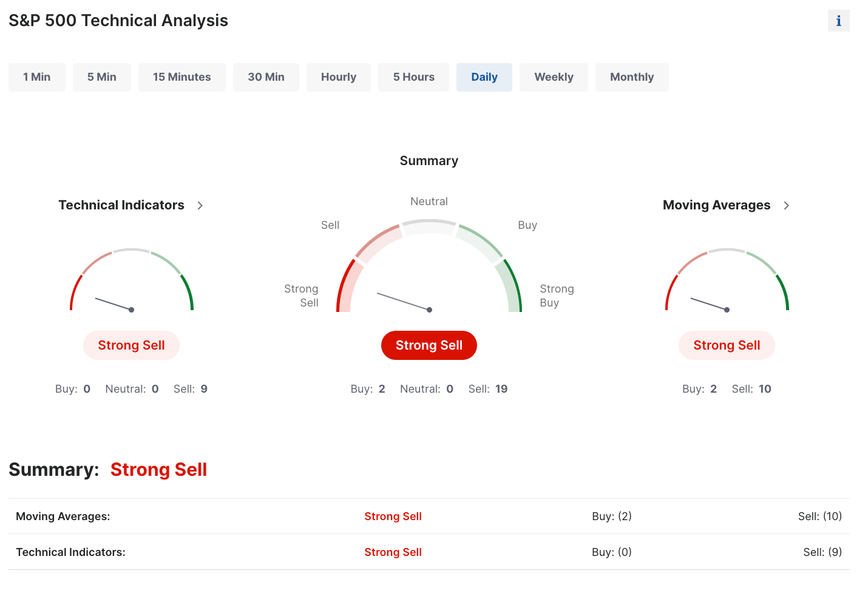Click 'Sell: (10)' in the table
This screenshot has height=596, width=868.
pos(820,516)
